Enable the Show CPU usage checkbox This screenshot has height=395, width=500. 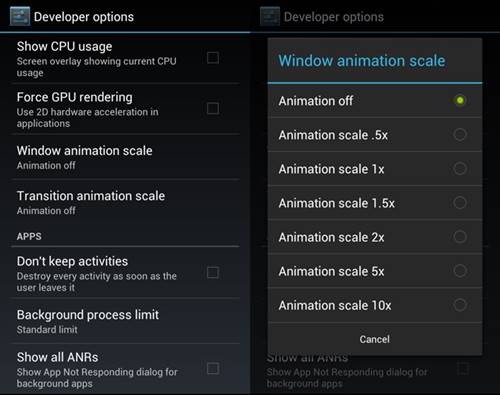[213, 58]
